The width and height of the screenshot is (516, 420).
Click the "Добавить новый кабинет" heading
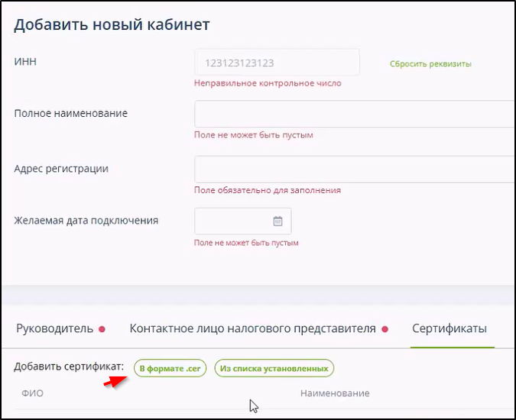112,24
